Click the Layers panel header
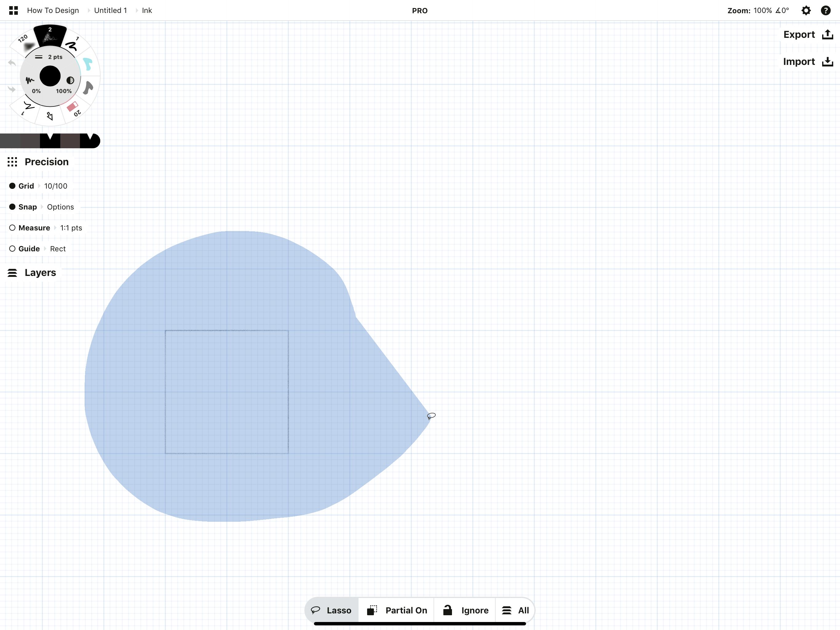840x630 pixels. (x=40, y=272)
